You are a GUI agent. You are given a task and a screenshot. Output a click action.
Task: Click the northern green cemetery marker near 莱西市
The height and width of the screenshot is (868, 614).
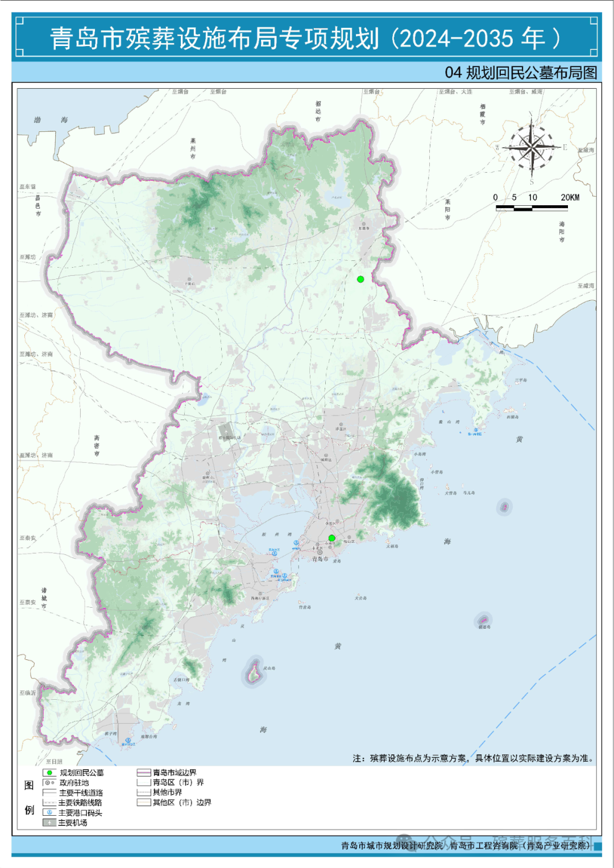point(362,279)
